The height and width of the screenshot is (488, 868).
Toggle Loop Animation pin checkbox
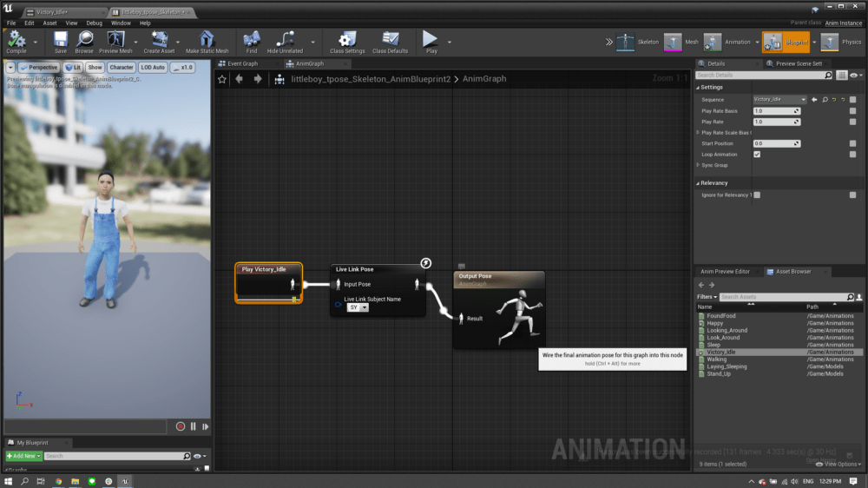(x=852, y=155)
